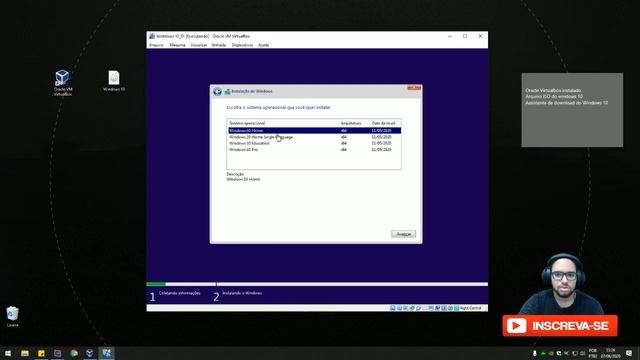The height and width of the screenshot is (360, 640).
Task: Select Windows 10 Home Single Language
Action: pos(314,137)
